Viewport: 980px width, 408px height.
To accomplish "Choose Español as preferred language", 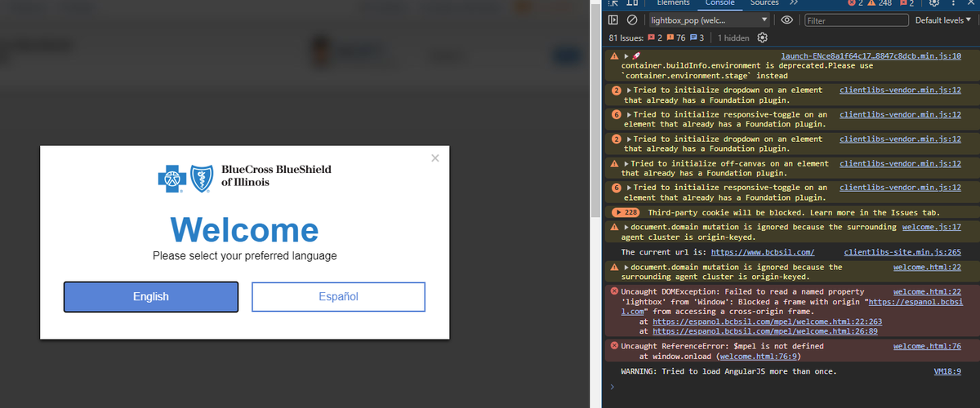I will coord(338,297).
